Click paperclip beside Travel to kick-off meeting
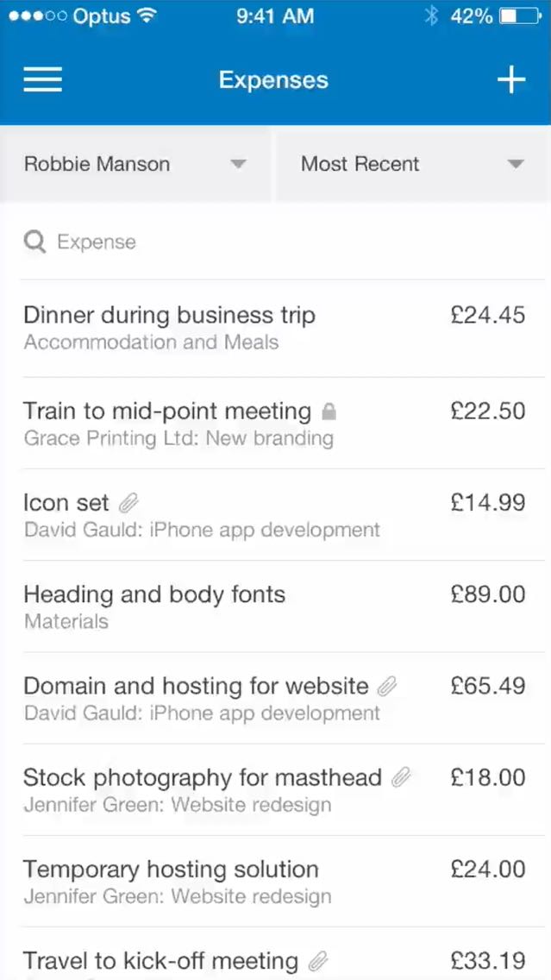551x980 pixels. [x=318, y=961]
